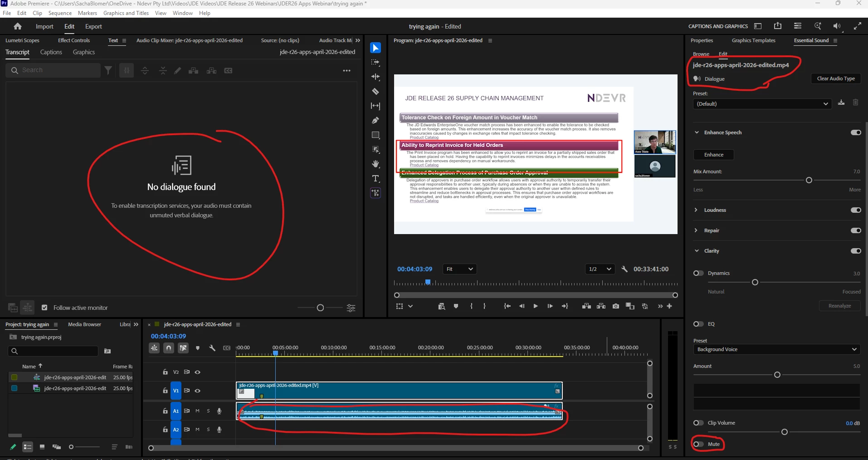Open the Graphics Templates tab

coord(754,40)
